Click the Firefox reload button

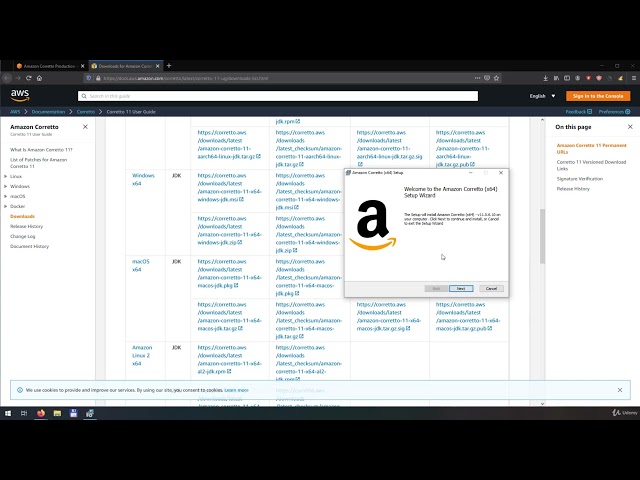point(29,78)
